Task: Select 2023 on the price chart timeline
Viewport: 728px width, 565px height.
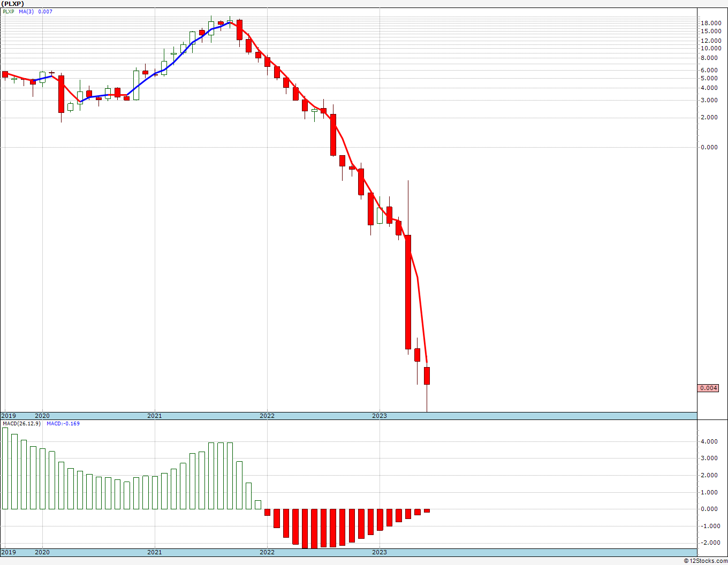Action: (x=379, y=416)
